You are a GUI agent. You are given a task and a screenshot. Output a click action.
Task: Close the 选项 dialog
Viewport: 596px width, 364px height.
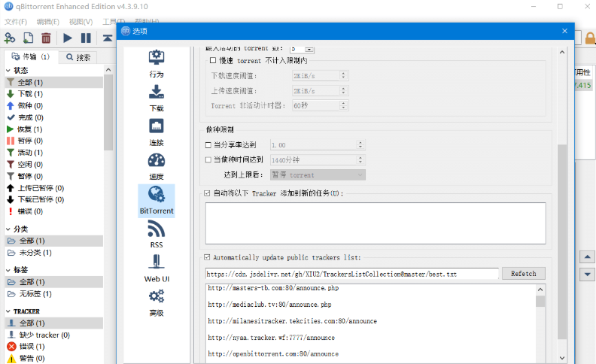(564, 31)
